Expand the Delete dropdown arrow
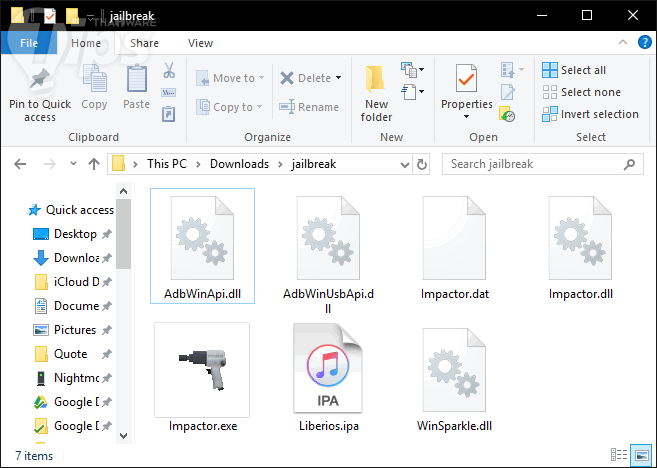Image resolution: width=657 pixels, height=468 pixels. (x=338, y=78)
